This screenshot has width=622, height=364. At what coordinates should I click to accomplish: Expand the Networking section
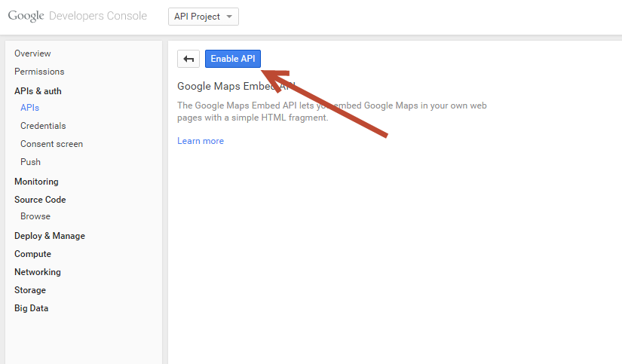(x=38, y=272)
